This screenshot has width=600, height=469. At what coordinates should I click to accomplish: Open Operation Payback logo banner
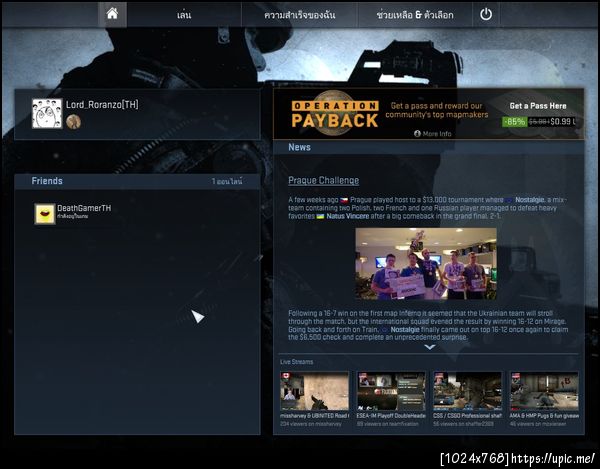point(335,114)
